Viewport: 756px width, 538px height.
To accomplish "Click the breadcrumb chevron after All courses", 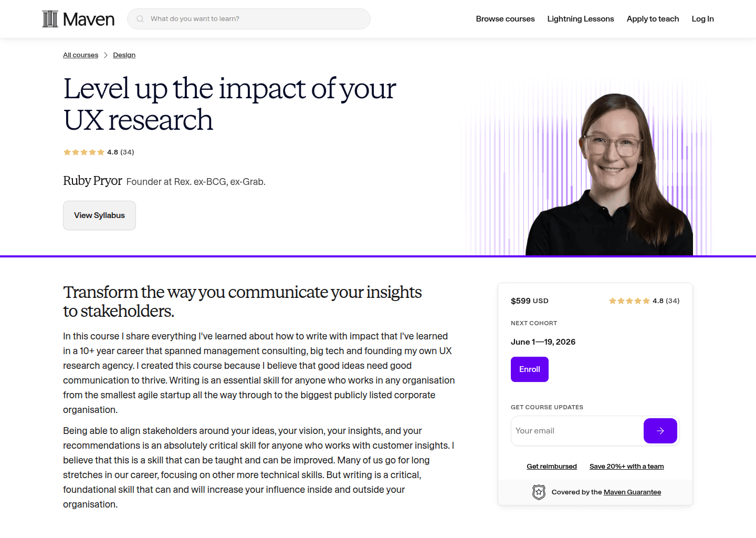I will [106, 55].
